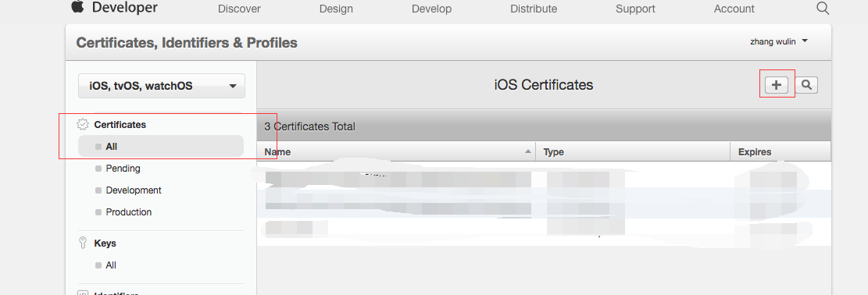
Task: Open Account menu
Action: click(x=734, y=9)
